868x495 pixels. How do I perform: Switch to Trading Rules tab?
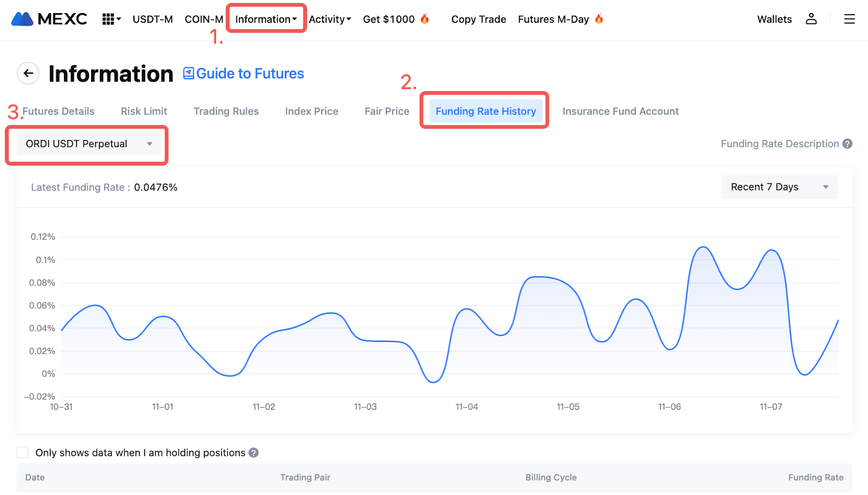click(226, 111)
